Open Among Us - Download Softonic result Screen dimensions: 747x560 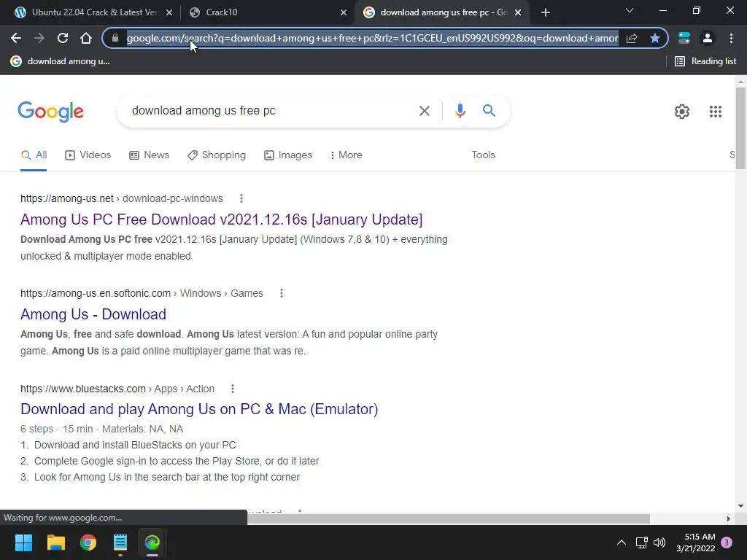93,314
